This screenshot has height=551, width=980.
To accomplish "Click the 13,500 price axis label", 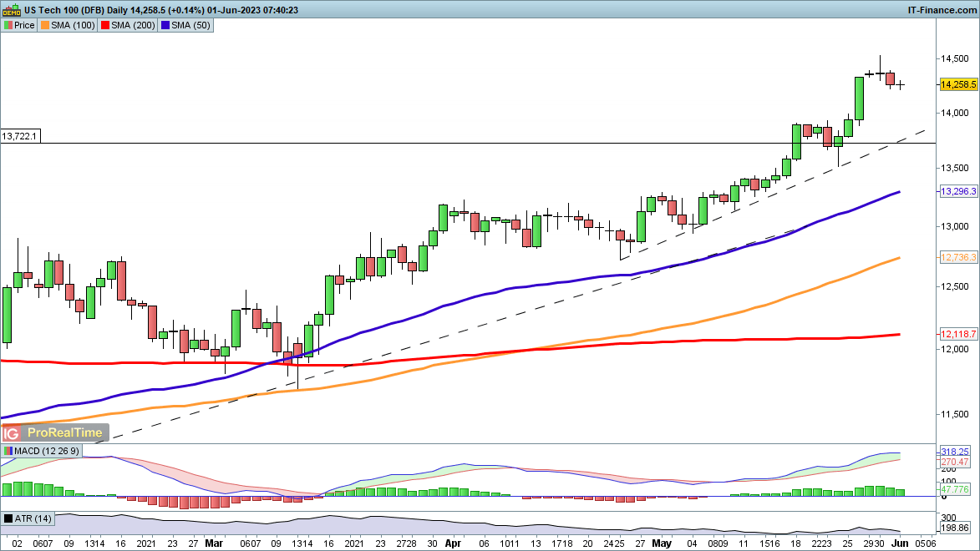I will [954, 168].
